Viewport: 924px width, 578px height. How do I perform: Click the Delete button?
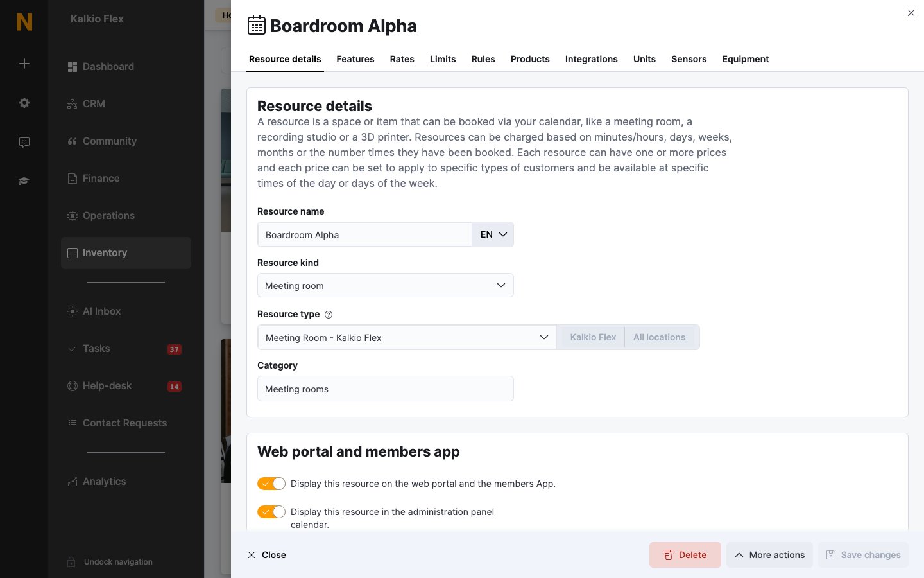685,555
